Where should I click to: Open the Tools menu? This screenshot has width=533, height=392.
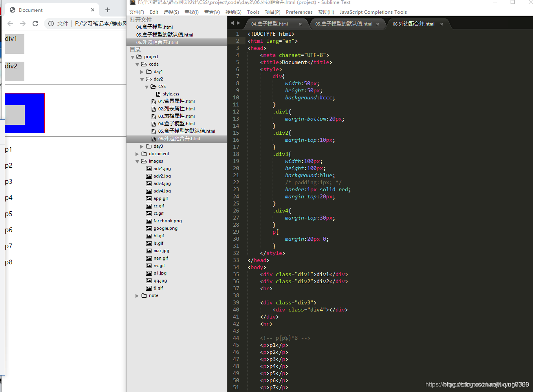[x=253, y=12]
